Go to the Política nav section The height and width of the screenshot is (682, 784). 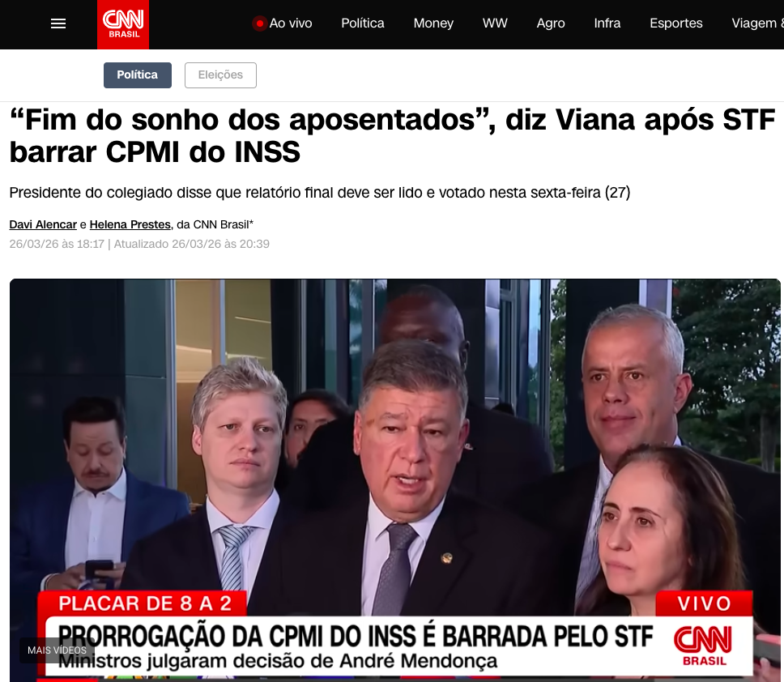point(363,23)
